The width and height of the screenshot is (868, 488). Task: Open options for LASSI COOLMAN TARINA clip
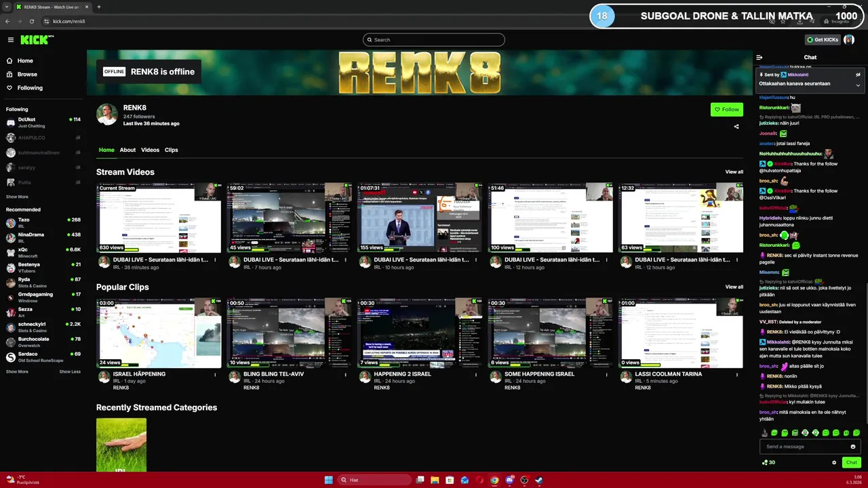click(x=737, y=374)
